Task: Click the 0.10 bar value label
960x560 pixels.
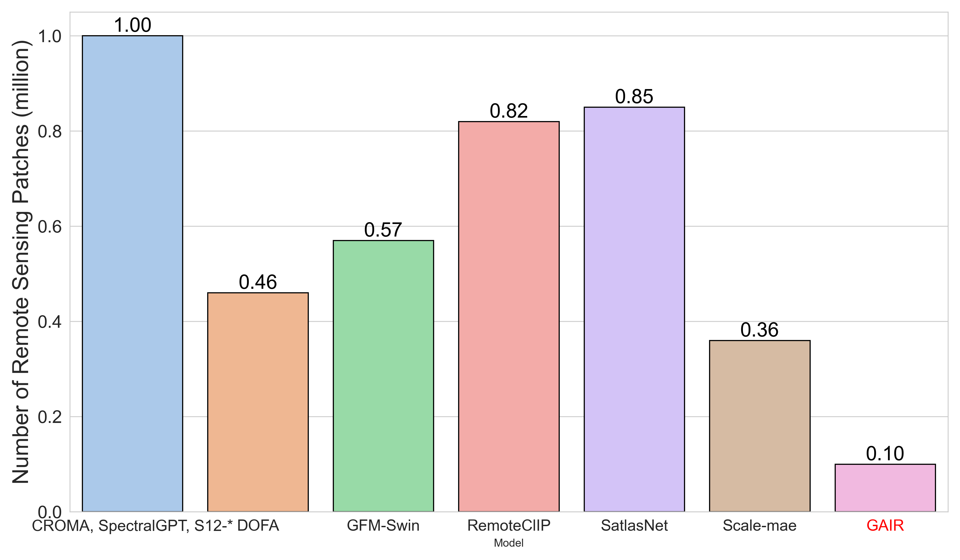Action: [x=885, y=454]
